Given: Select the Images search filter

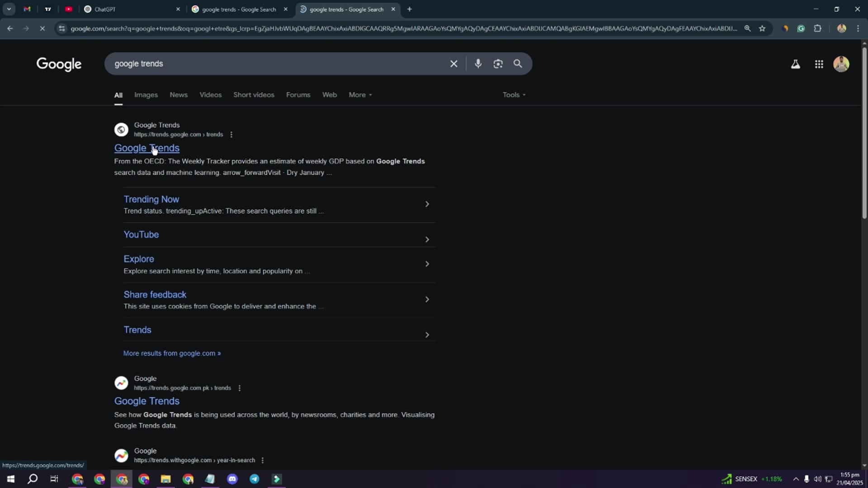Looking at the screenshot, I should click(x=146, y=95).
